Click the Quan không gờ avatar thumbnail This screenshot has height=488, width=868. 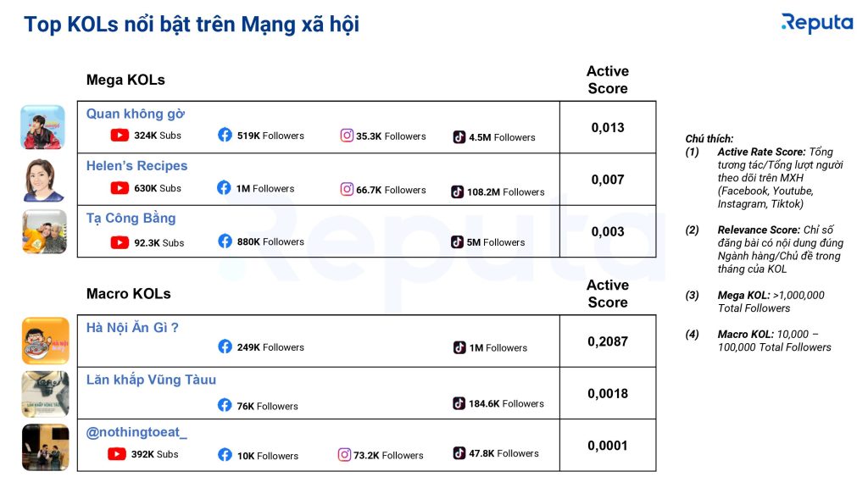pos(42,127)
